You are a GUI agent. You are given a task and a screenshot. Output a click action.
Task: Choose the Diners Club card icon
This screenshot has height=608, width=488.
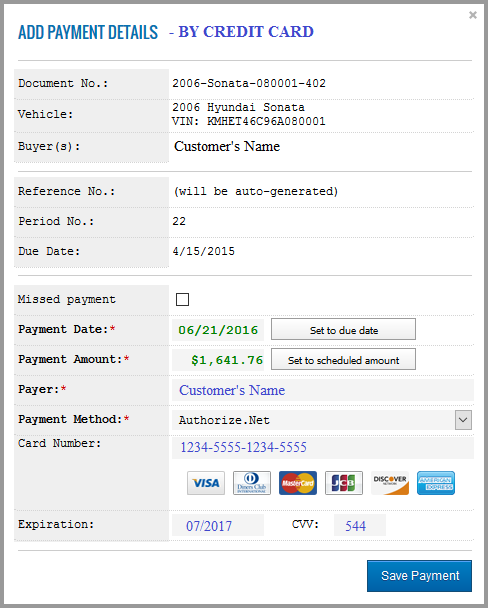[x=252, y=483]
